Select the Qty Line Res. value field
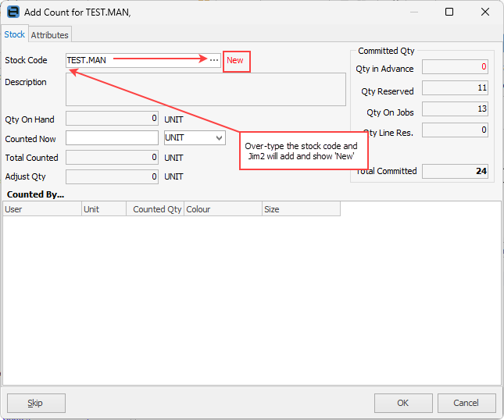The image size is (504, 420). pyautogui.click(x=455, y=130)
